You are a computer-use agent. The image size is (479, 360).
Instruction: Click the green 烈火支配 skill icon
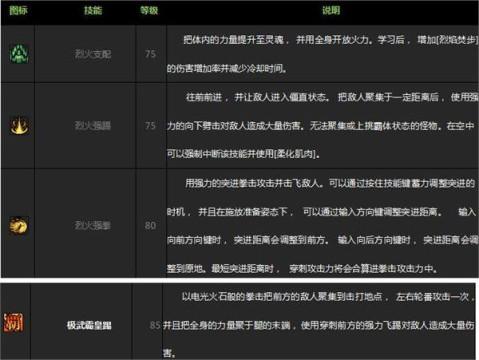coord(19,54)
